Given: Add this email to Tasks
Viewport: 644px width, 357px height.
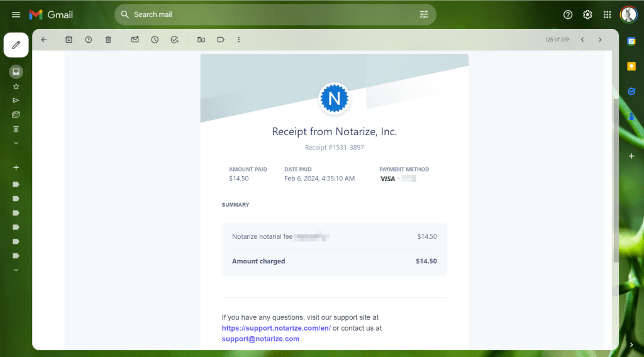Looking at the screenshot, I should [175, 40].
